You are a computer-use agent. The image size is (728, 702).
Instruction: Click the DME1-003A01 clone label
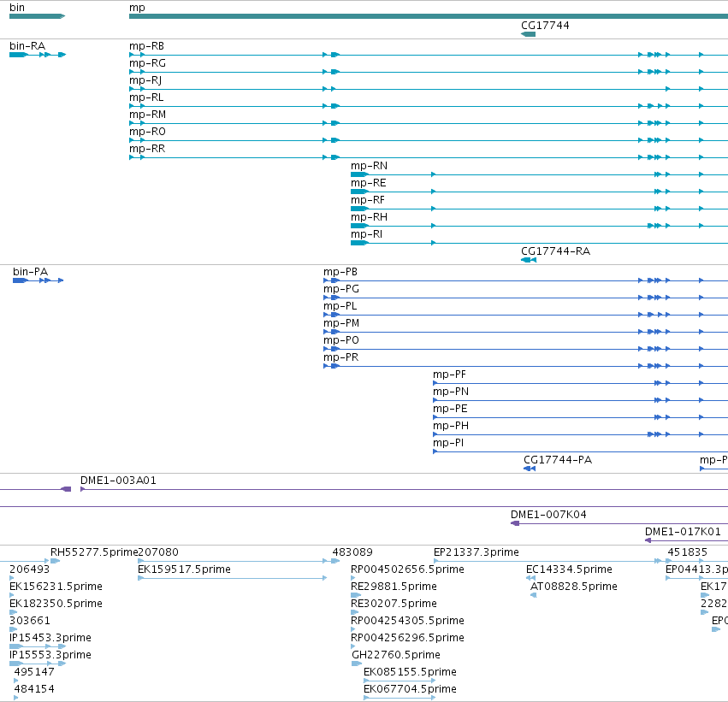click(x=118, y=481)
